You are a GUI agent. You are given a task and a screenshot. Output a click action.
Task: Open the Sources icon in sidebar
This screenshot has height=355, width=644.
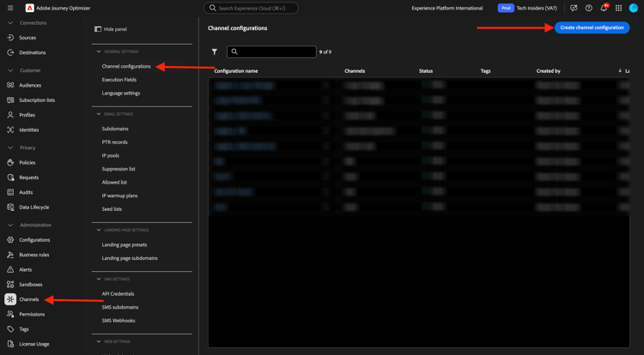(x=10, y=38)
